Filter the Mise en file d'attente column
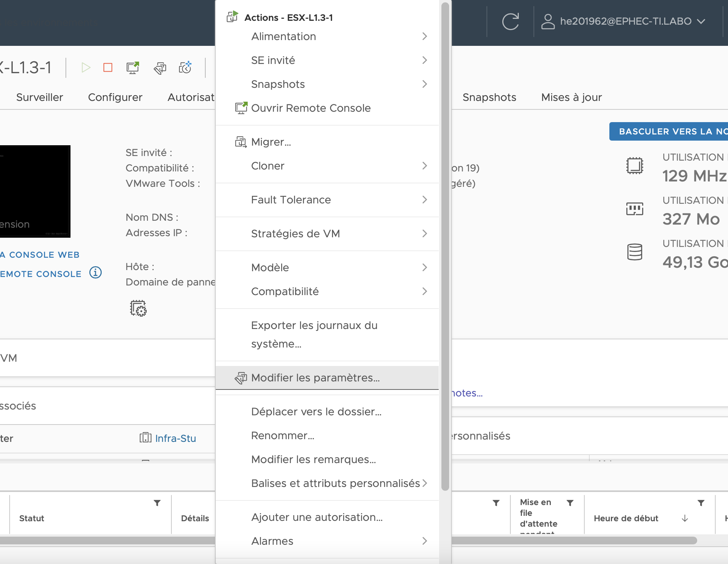 pyautogui.click(x=570, y=503)
